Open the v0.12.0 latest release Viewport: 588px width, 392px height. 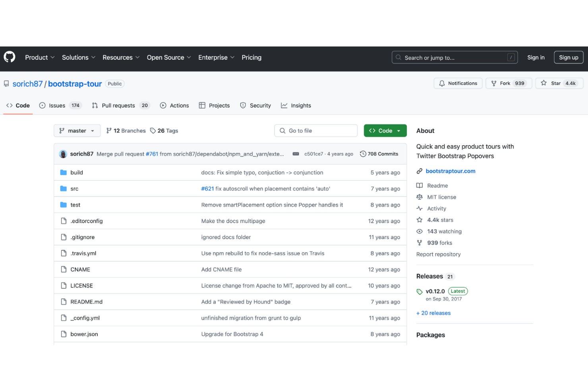click(435, 292)
